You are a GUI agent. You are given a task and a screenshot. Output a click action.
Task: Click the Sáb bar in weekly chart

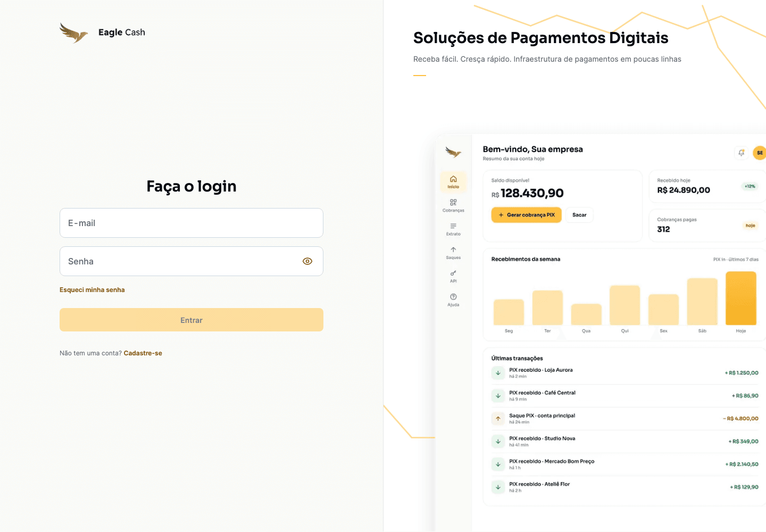coord(702,302)
